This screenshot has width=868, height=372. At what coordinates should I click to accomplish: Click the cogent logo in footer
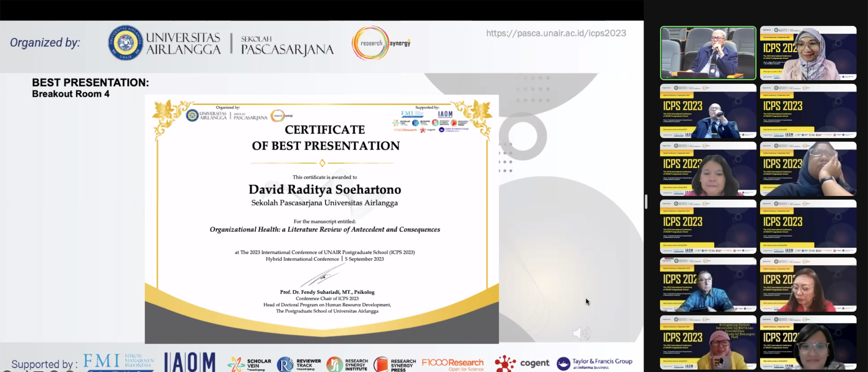pos(522,363)
